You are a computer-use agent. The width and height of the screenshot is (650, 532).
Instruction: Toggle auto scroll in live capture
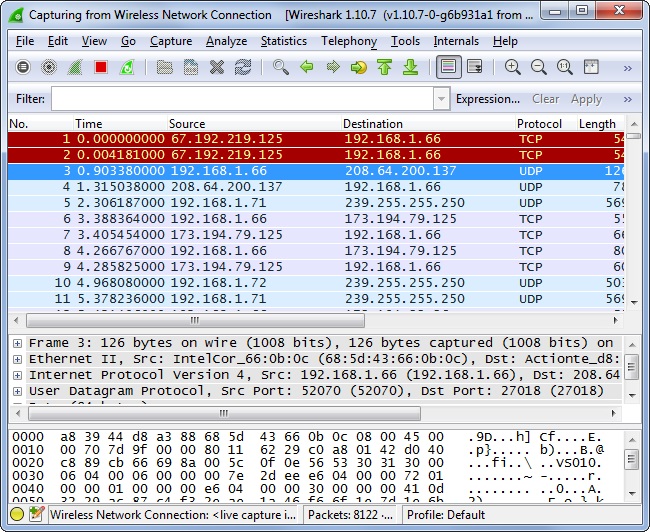[x=474, y=67]
